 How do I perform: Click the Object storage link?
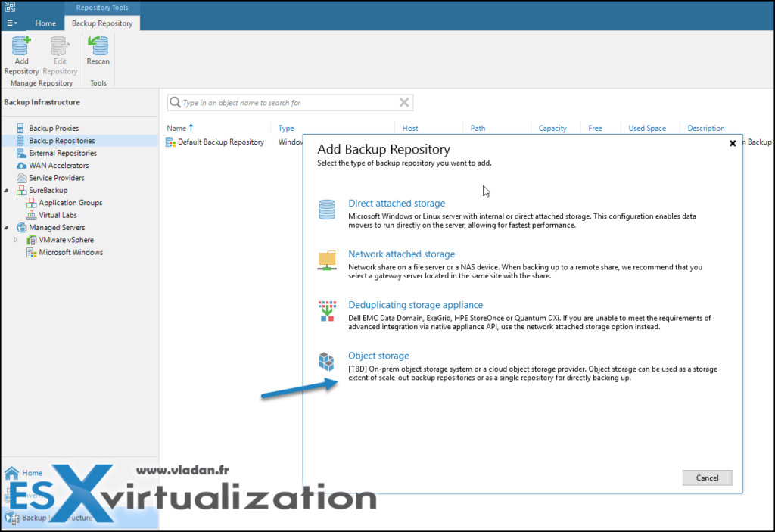pyautogui.click(x=378, y=356)
